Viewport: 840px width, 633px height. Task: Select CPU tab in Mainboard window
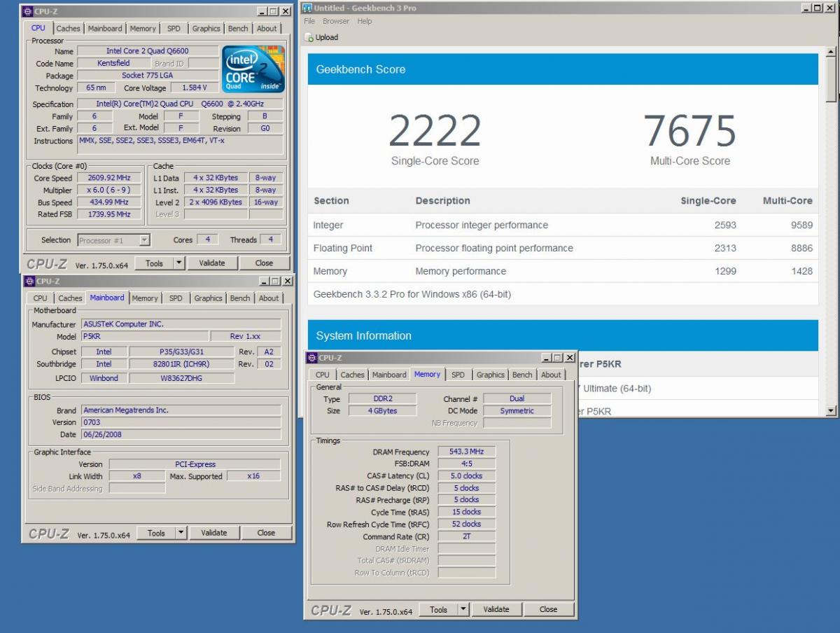pos(41,298)
